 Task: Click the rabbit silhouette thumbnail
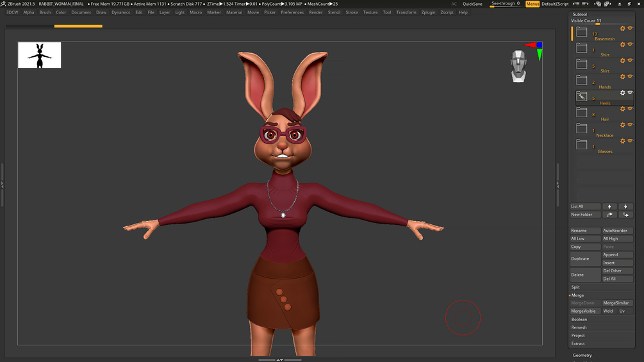click(x=40, y=55)
